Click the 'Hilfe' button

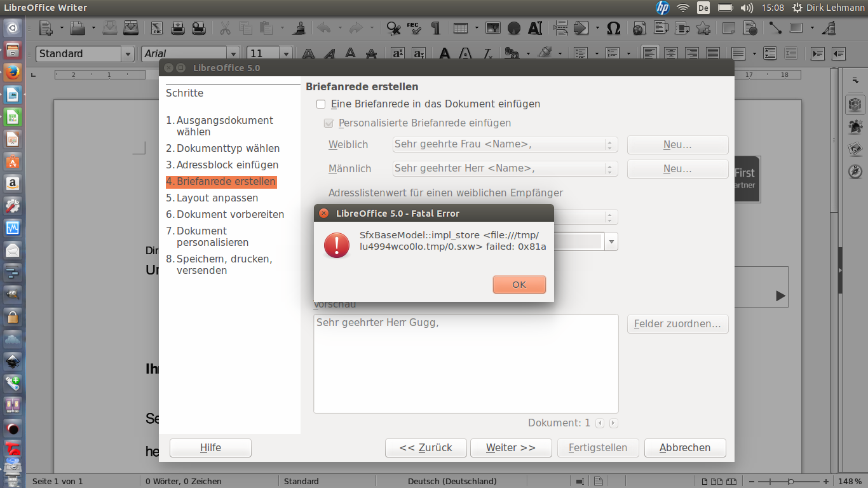pos(210,447)
